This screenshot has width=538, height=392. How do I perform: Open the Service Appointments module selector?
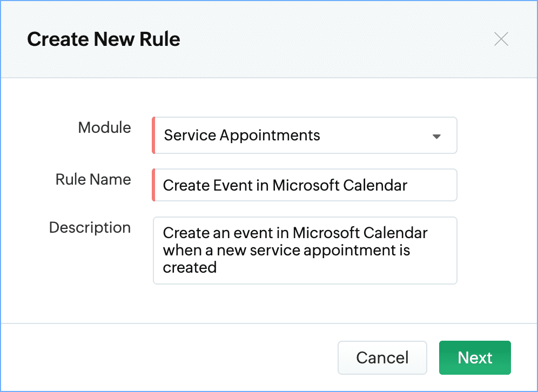pyautogui.click(x=305, y=135)
